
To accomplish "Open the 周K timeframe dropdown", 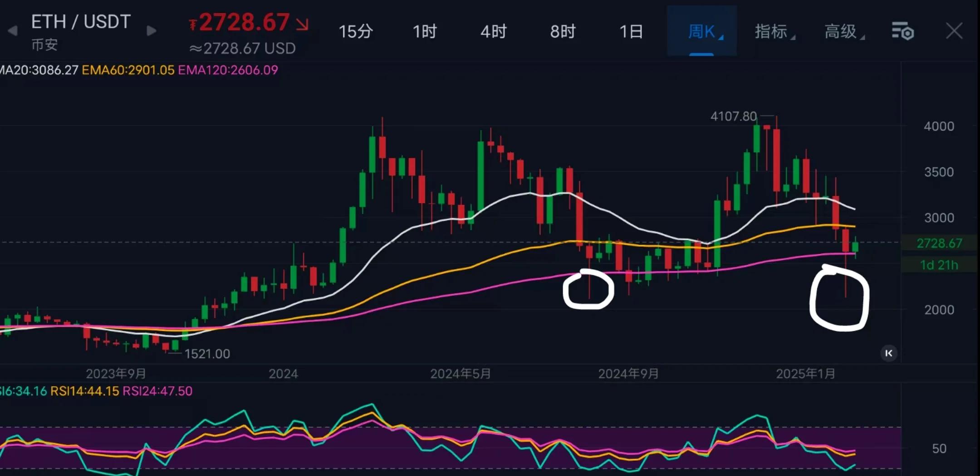I will [x=702, y=31].
